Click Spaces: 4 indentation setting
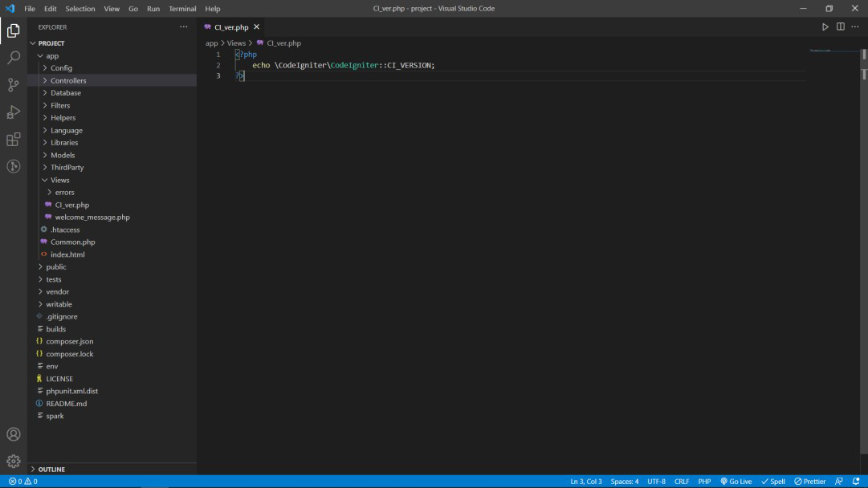Image resolution: width=868 pixels, height=488 pixels. click(x=625, y=482)
